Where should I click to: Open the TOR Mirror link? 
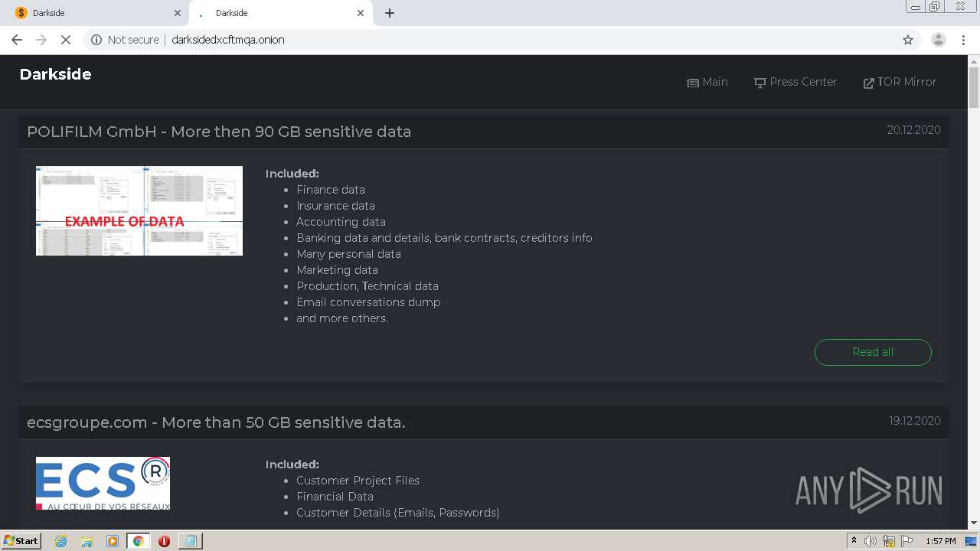pyautogui.click(x=900, y=82)
